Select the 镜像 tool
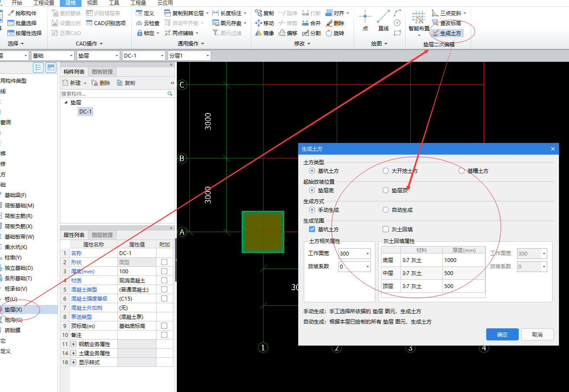This screenshot has width=569, height=392. pyautogui.click(x=264, y=33)
